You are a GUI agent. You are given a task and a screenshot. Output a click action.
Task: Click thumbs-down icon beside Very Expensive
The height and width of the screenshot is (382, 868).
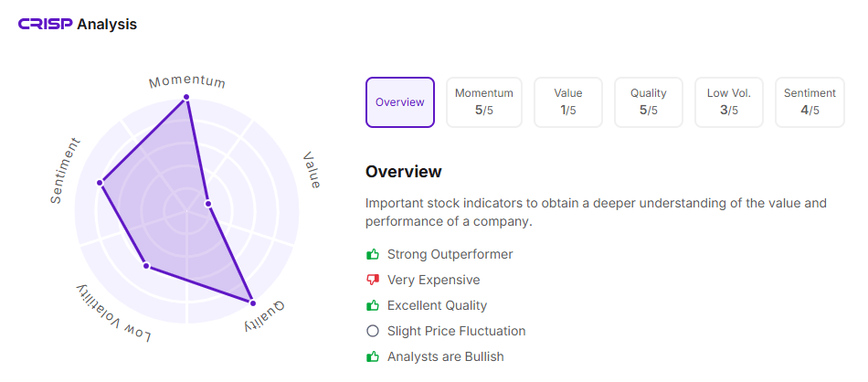[x=372, y=280]
